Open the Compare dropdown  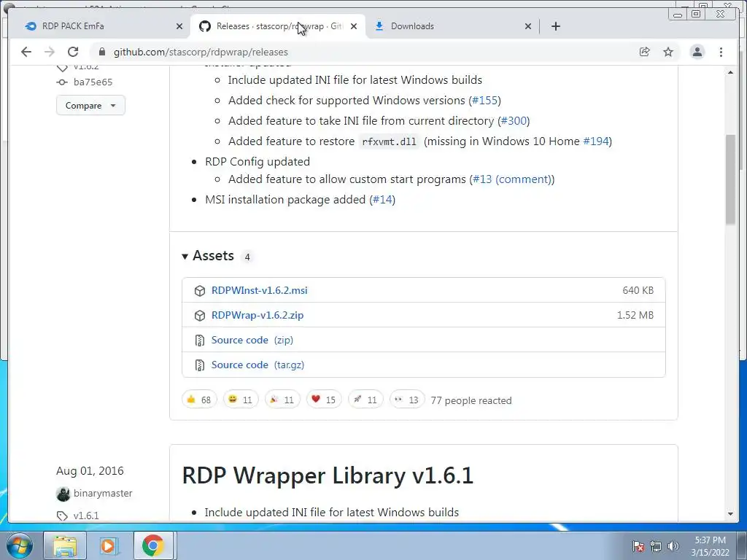90,105
